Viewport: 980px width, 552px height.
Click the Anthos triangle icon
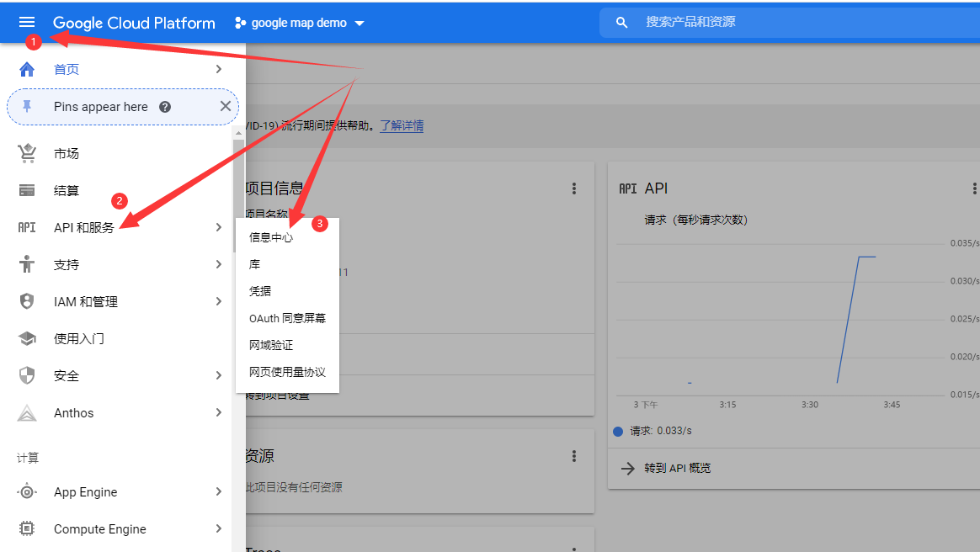coord(27,413)
